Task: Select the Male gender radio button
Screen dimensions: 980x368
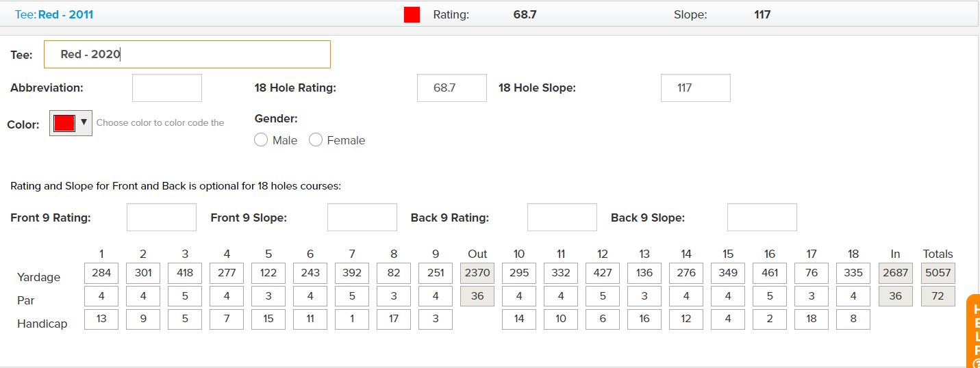Action: click(261, 140)
